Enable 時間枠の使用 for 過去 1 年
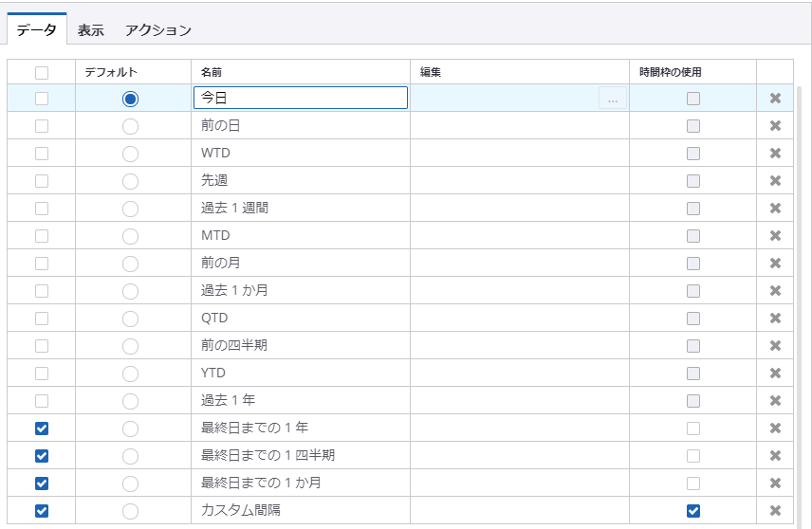 pyautogui.click(x=693, y=401)
